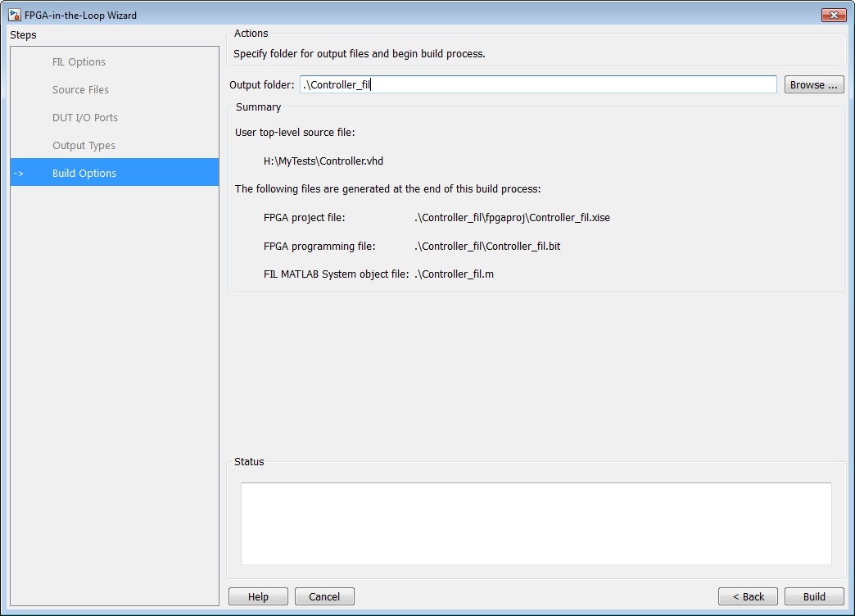Switch to the Output Types step
855x616 pixels.
84,146
